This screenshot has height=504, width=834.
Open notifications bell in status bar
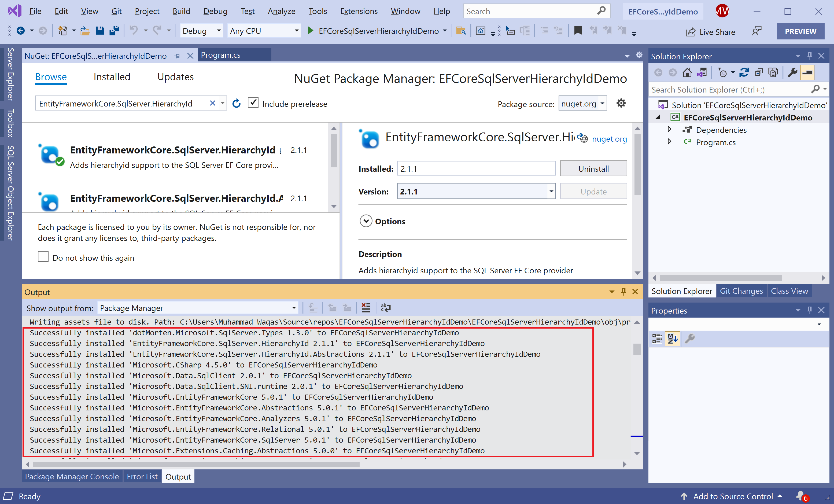tap(800, 496)
